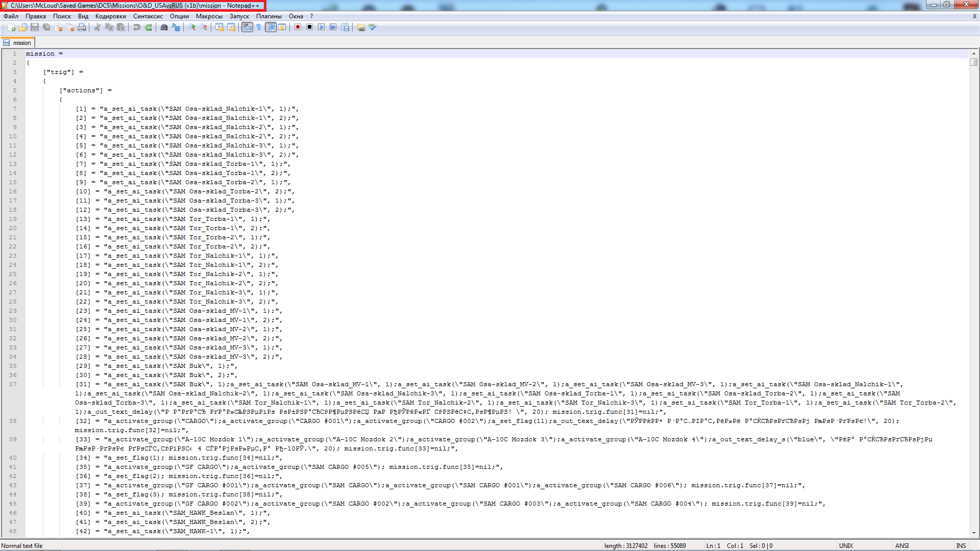Screen dimensions: 980x551
Task: Zoom in with the magnifier plus icon
Action: [x=192, y=28]
